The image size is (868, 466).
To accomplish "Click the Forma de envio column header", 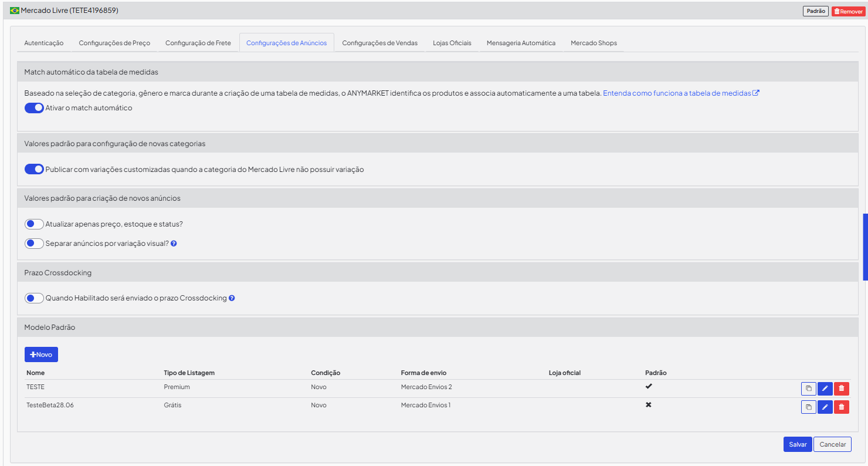I will point(423,373).
